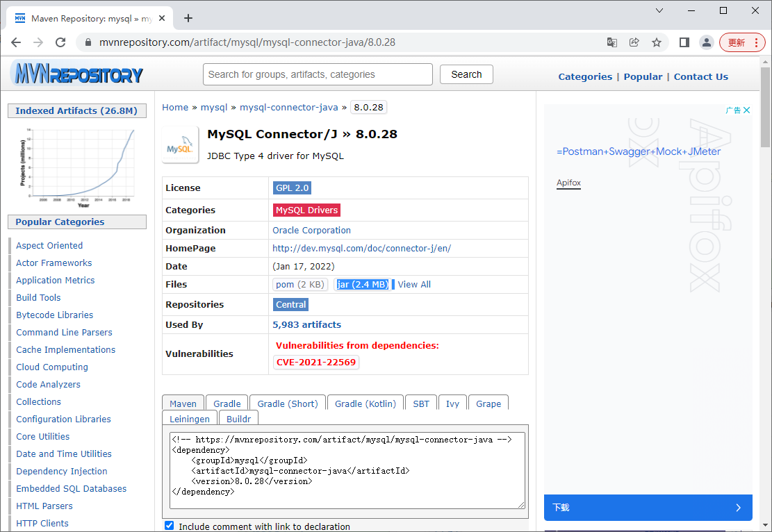Click the Maven Repository tab favicon
Viewport: 772px width, 532px height.
20,18
